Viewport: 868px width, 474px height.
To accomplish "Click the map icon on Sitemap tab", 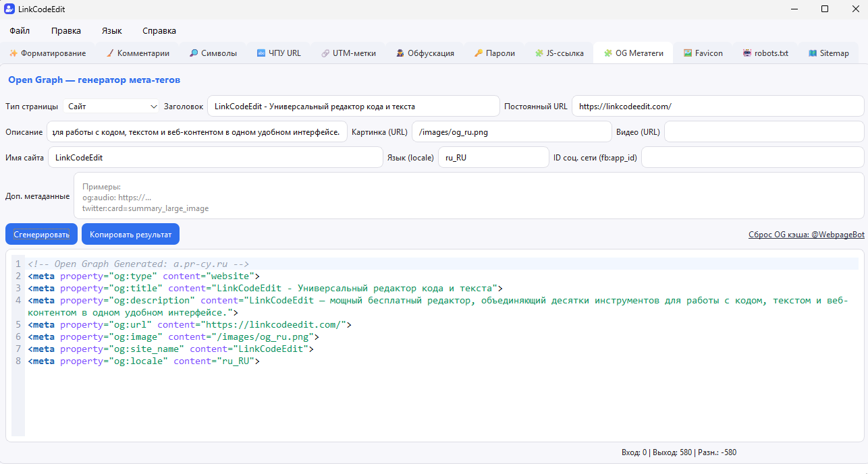I will click(813, 53).
